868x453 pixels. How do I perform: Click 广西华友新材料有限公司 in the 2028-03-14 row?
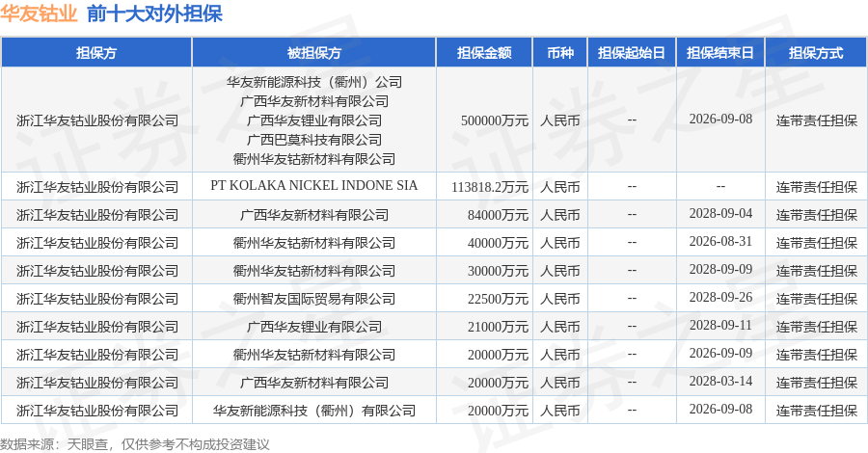pos(313,383)
